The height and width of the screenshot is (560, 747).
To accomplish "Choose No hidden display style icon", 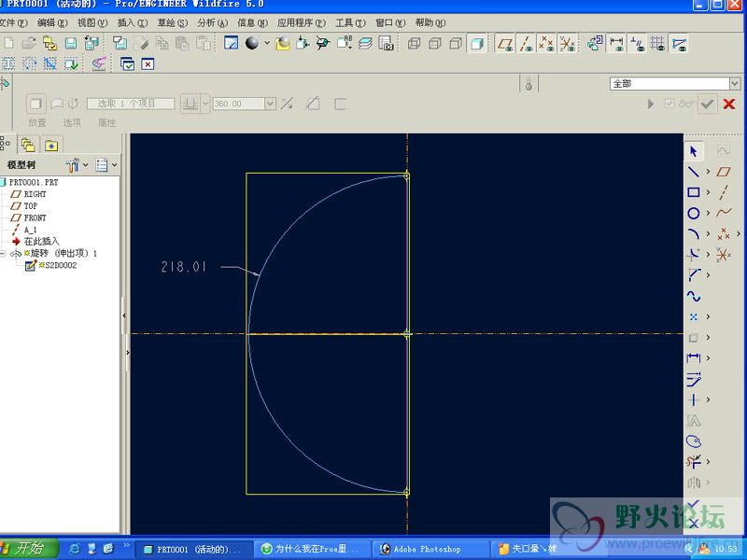I will coord(456,44).
